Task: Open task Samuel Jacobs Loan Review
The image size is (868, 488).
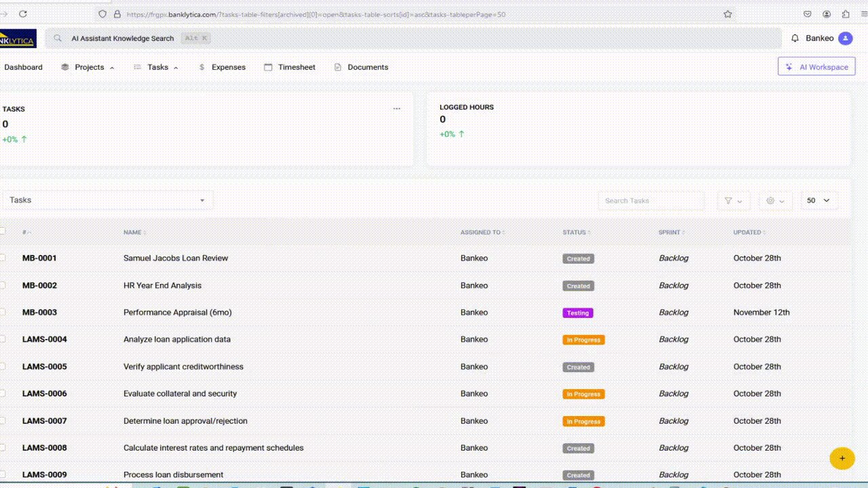Action: (x=176, y=258)
